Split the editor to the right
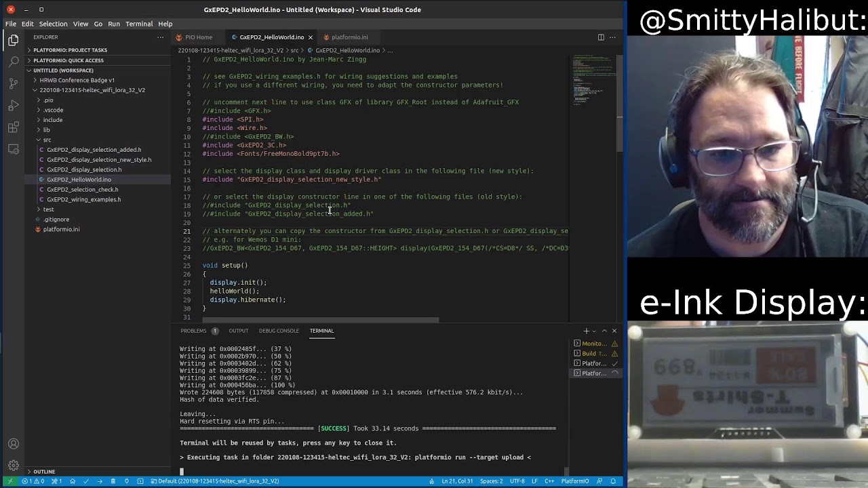 [601, 37]
